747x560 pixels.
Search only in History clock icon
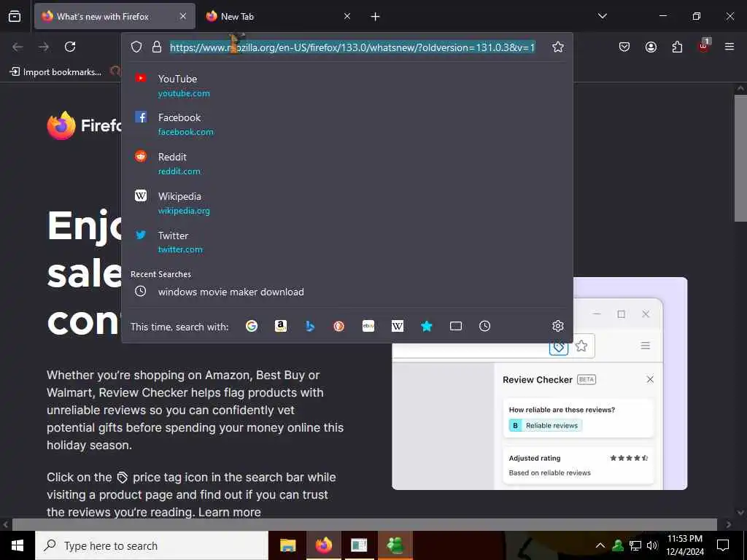(484, 326)
